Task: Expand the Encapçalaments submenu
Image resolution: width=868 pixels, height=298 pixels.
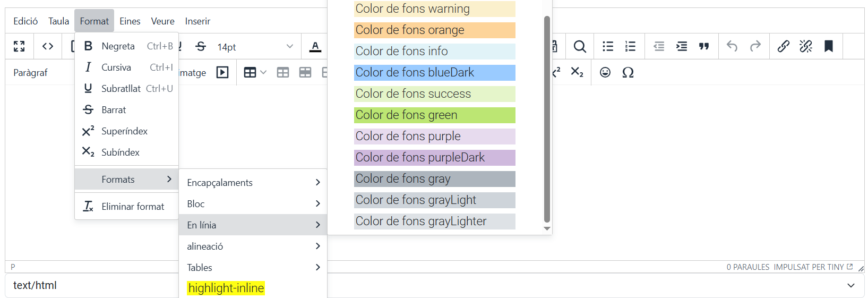Action: (253, 183)
